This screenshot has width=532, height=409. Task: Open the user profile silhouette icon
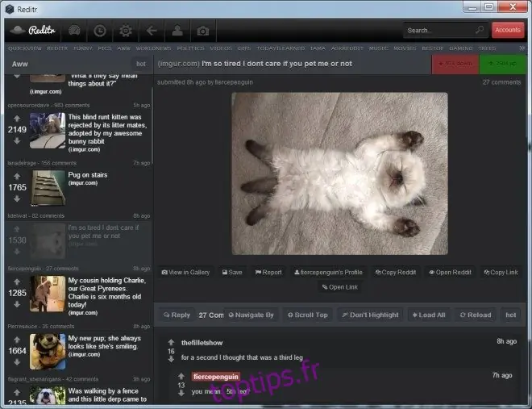coord(177,31)
